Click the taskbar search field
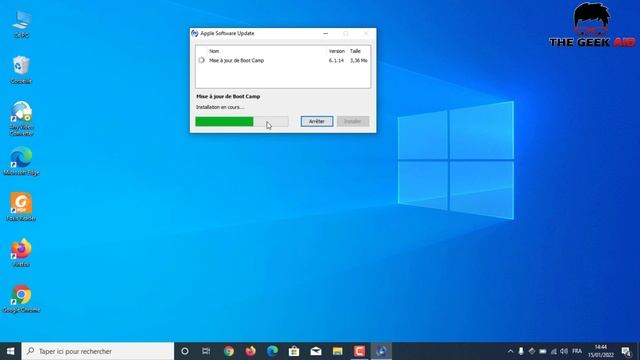The image size is (640, 360). click(x=98, y=351)
